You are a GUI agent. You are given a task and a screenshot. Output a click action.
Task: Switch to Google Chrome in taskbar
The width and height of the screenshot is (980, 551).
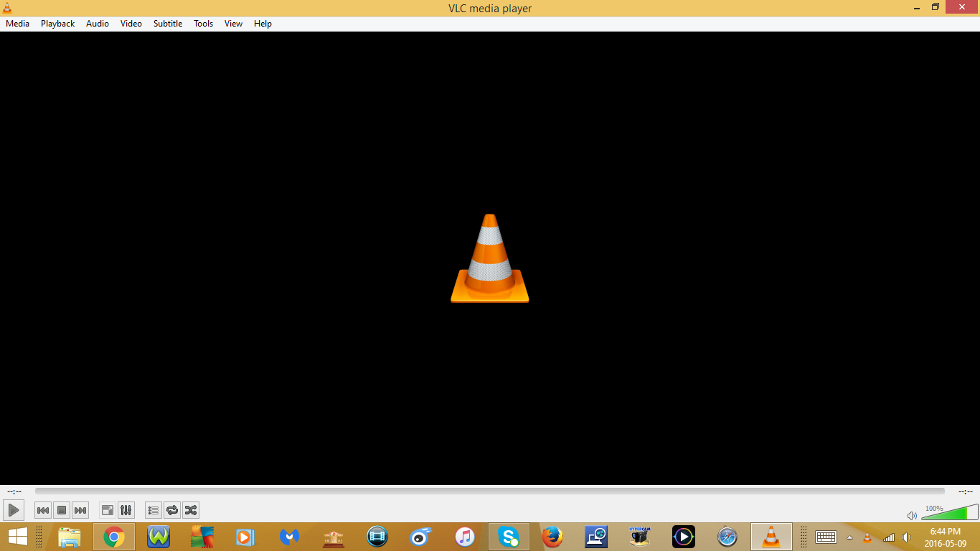tap(114, 537)
